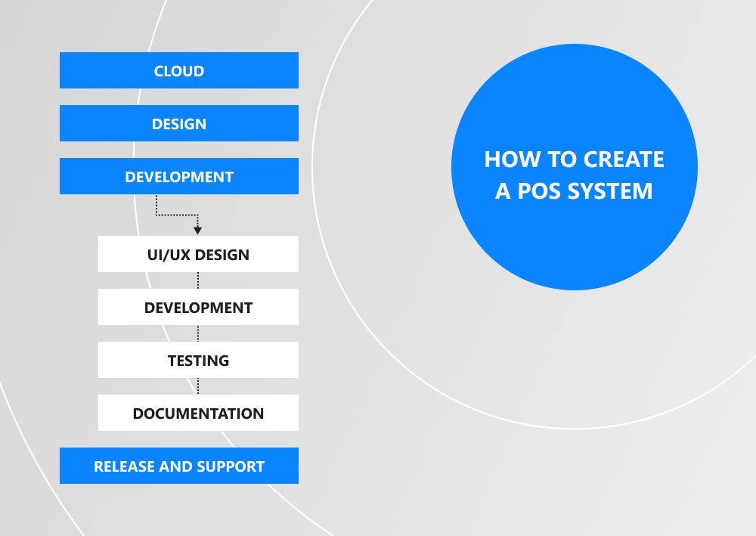Choose the white DOCUMENTATION sub-step box

pos(198,413)
